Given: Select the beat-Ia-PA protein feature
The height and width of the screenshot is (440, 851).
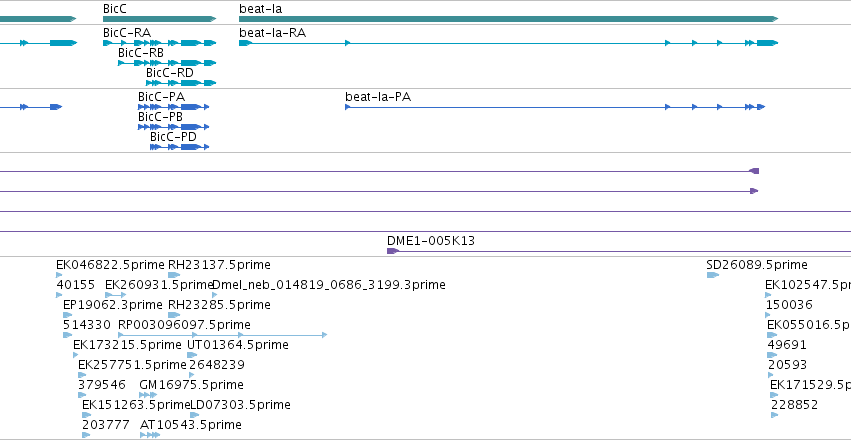Looking at the screenshot, I should (x=555, y=107).
